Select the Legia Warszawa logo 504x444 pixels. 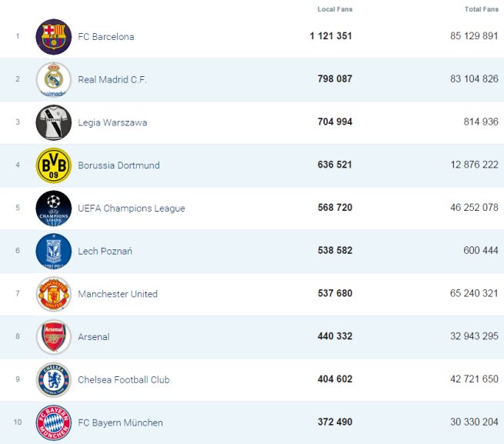point(53,123)
